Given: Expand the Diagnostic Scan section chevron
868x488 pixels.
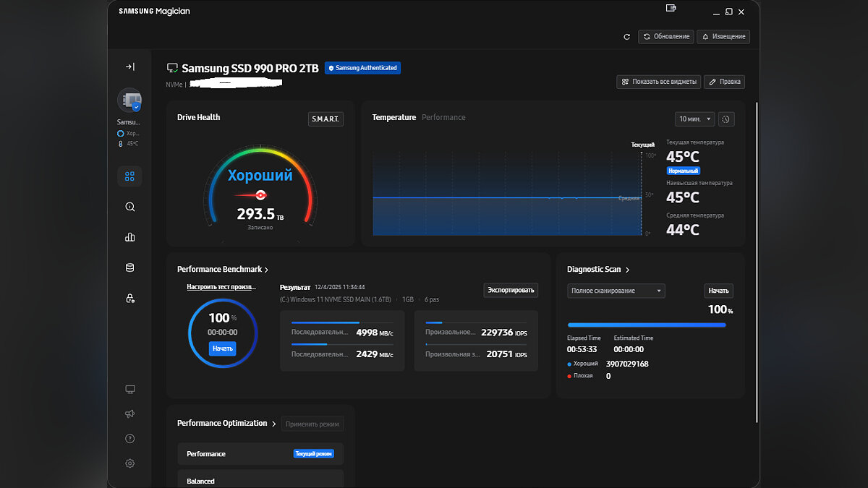Looking at the screenshot, I should [627, 270].
